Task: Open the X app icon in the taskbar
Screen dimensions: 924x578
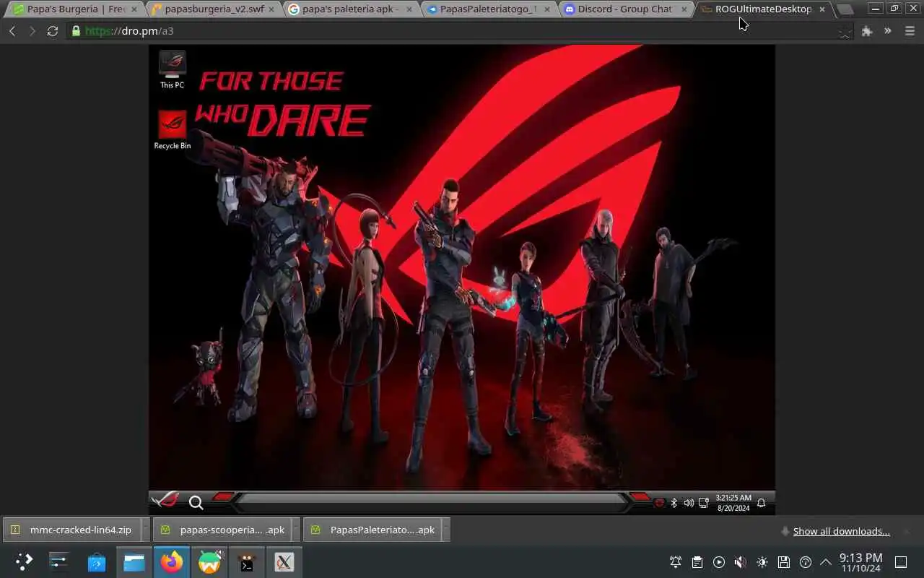Action: (x=284, y=562)
